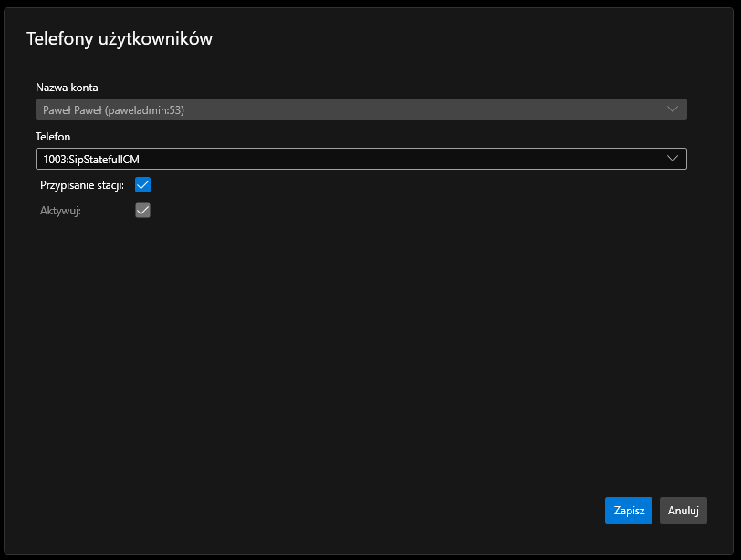Toggle the Aktywuj checkbox

142,211
